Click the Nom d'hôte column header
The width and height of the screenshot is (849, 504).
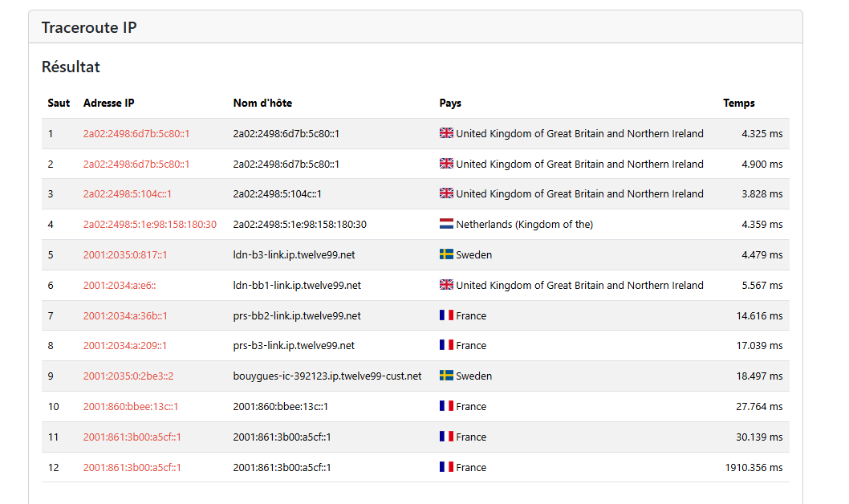[262, 103]
